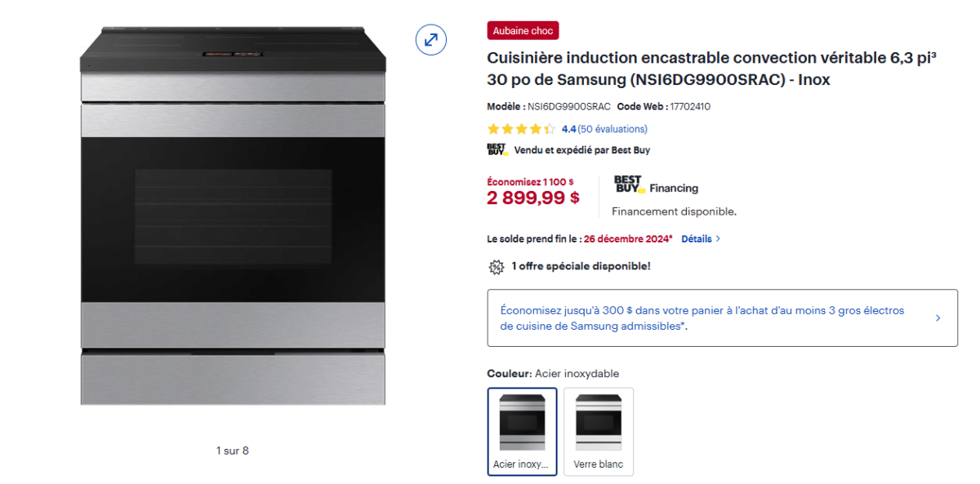Click the 4.4 rating score

click(x=568, y=129)
